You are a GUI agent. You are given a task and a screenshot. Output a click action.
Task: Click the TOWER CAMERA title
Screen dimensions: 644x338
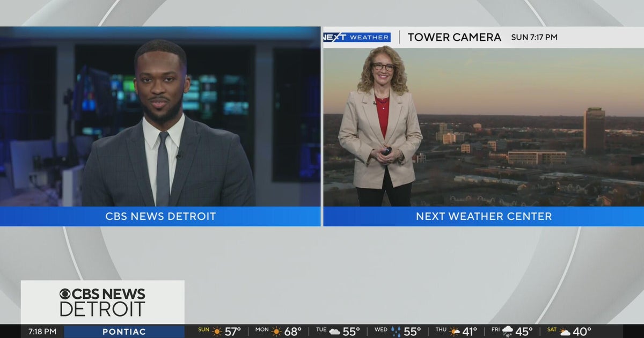point(455,37)
